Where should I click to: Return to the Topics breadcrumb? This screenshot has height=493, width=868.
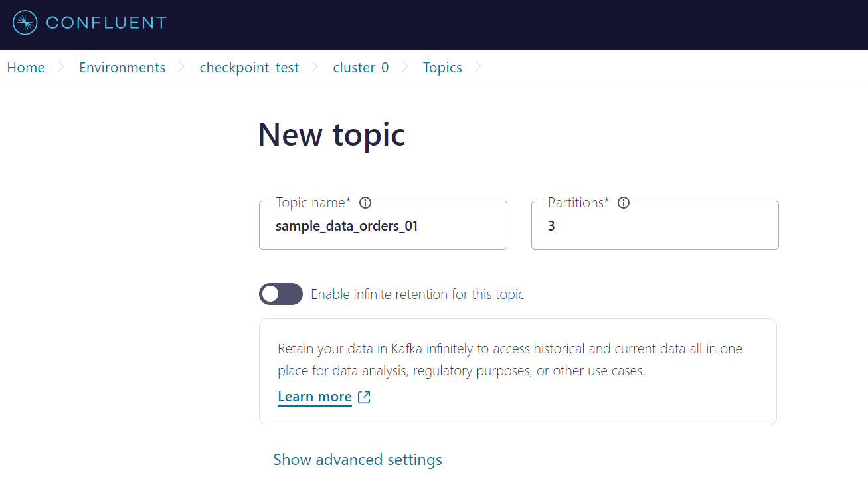tap(442, 68)
